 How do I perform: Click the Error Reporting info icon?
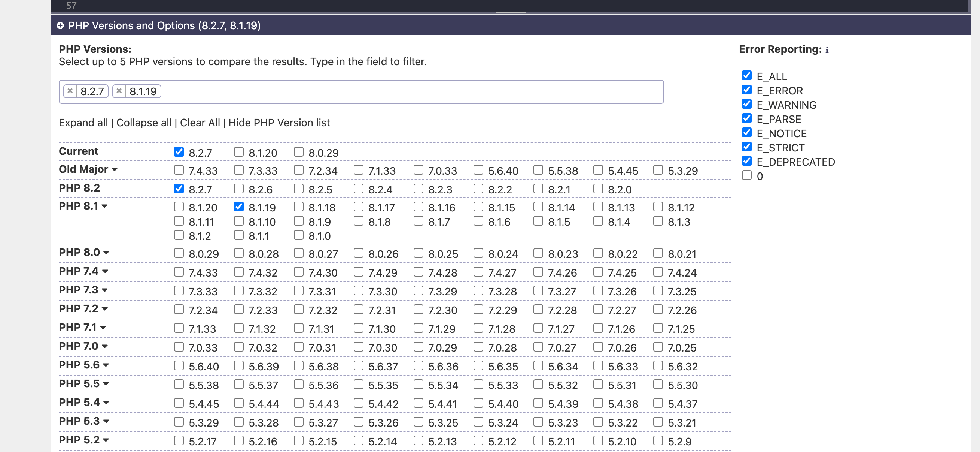tap(827, 50)
